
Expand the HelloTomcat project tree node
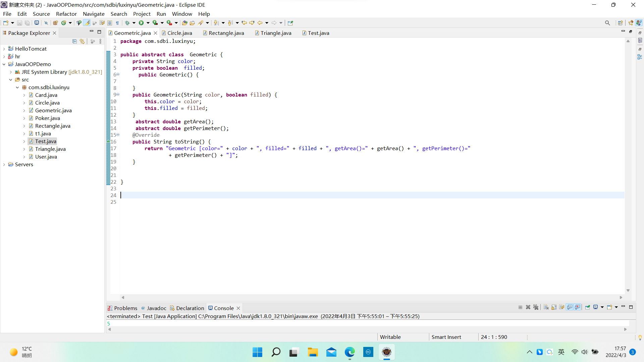tap(4, 49)
